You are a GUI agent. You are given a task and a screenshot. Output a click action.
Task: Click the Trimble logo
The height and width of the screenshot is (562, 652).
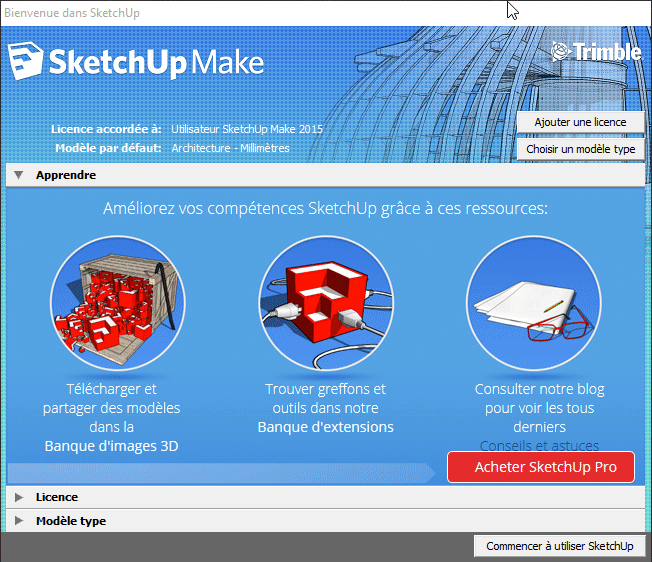pyautogui.click(x=596, y=52)
